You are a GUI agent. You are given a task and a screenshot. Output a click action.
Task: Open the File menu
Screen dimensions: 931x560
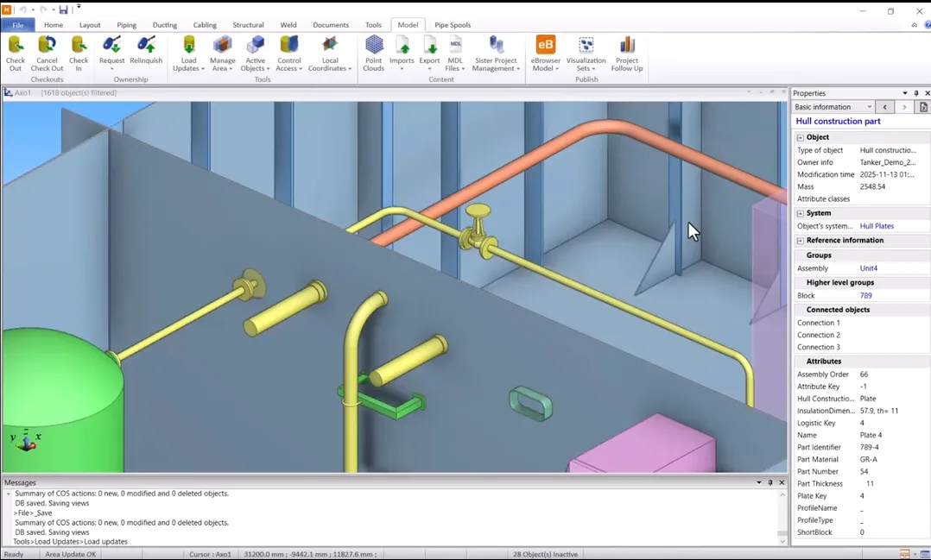(17, 25)
